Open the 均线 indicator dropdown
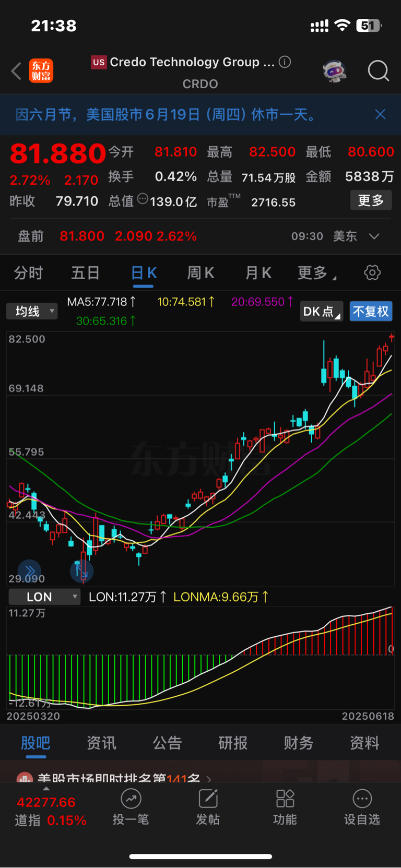This screenshot has height=868, width=401. coord(32,312)
